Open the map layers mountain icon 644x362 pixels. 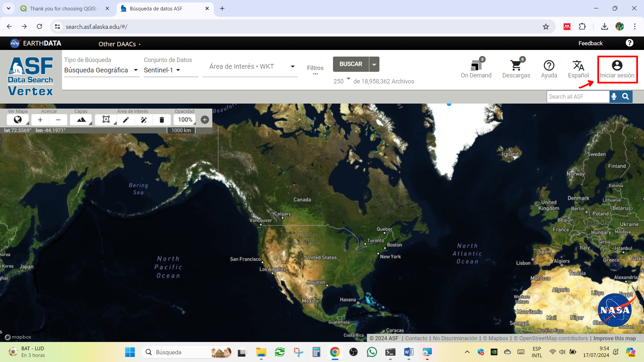81,120
